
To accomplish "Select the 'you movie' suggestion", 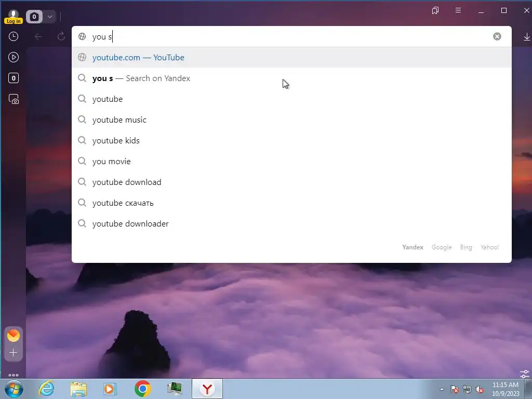I will tap(291, 161).
